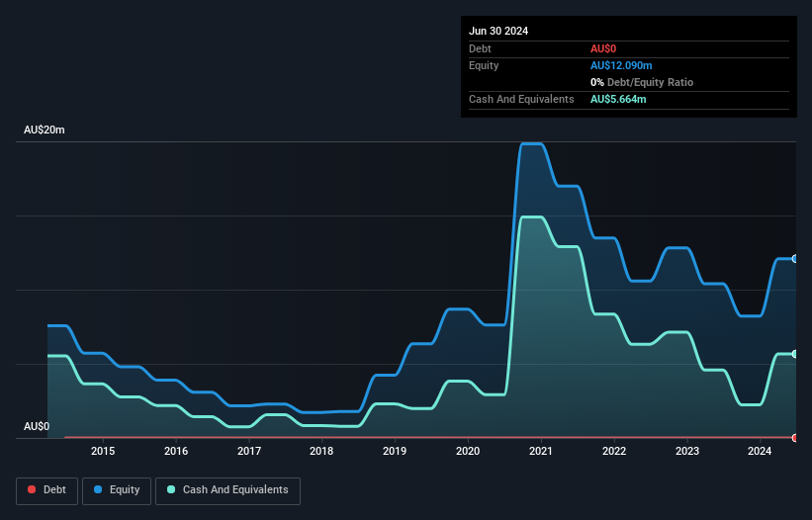Click the teal Cash And Equivalents legend dot
The image size is (812, 520).
coord(171,489)
